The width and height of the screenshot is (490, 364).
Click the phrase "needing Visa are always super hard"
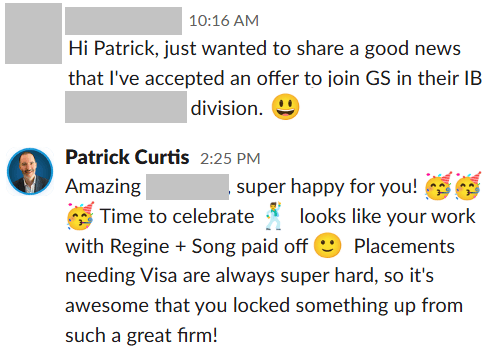pyautogui.click(x=222, y=277)
